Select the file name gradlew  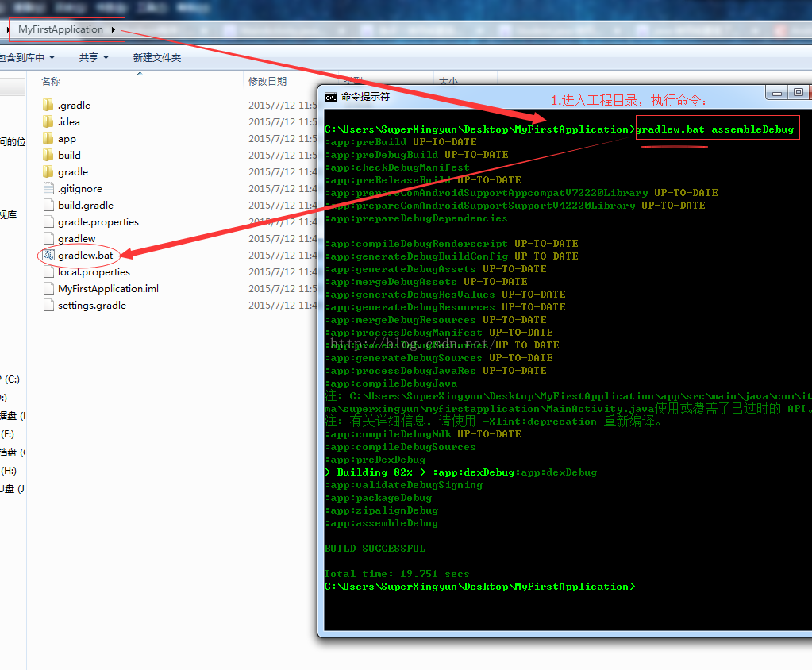coord(77,239)
